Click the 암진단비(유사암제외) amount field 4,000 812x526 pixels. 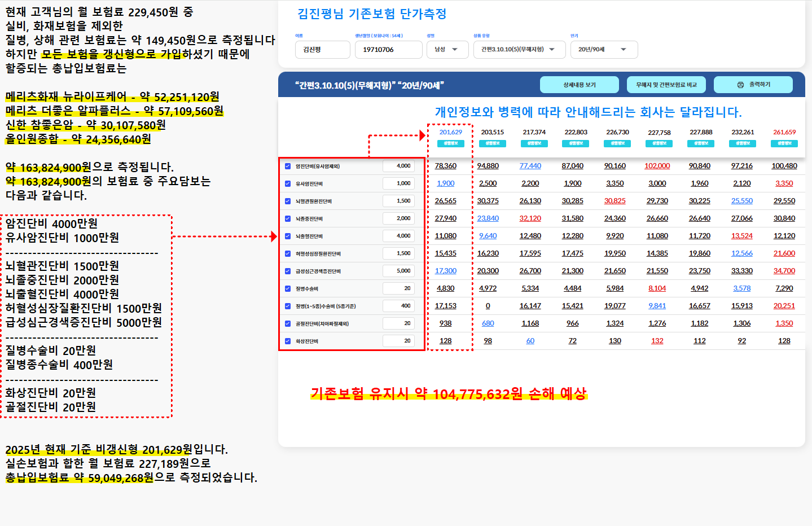tap(399, 166)
